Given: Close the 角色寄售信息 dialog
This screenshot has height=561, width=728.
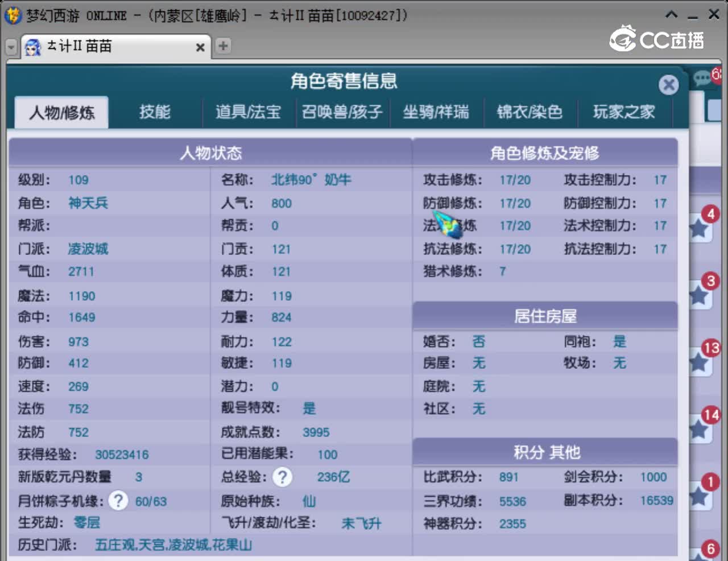Looking at the screenshot, I should coord(669,85).
